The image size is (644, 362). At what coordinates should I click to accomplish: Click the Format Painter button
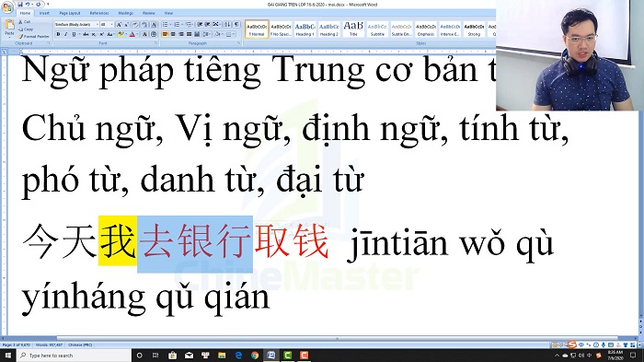click(x=34, y=37)
